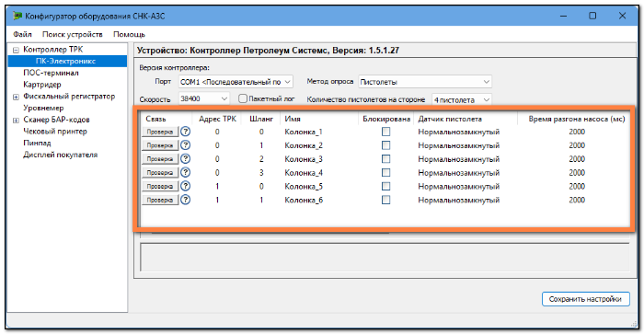Click the help icon for Колонка_3
The width and height of the screenshot is (644, 334).
(186, 158)
